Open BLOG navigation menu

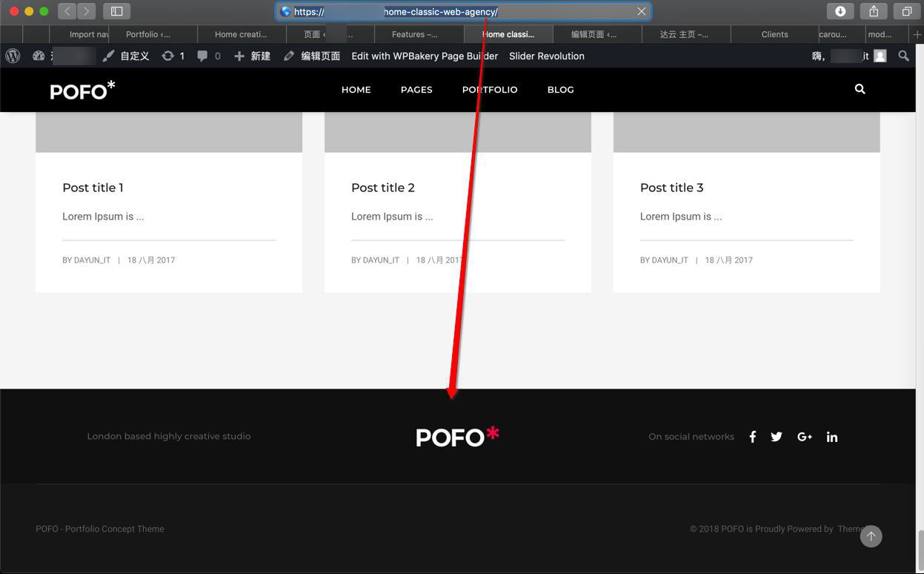tap(560, 90)
